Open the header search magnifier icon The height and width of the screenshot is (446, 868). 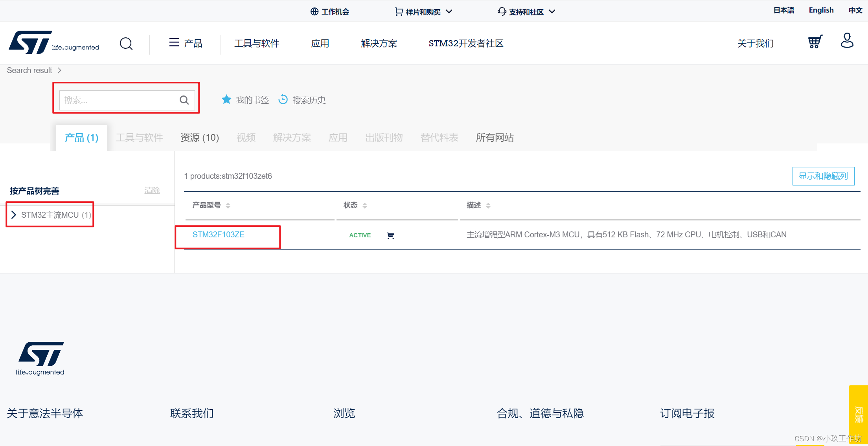coord(126,43)
